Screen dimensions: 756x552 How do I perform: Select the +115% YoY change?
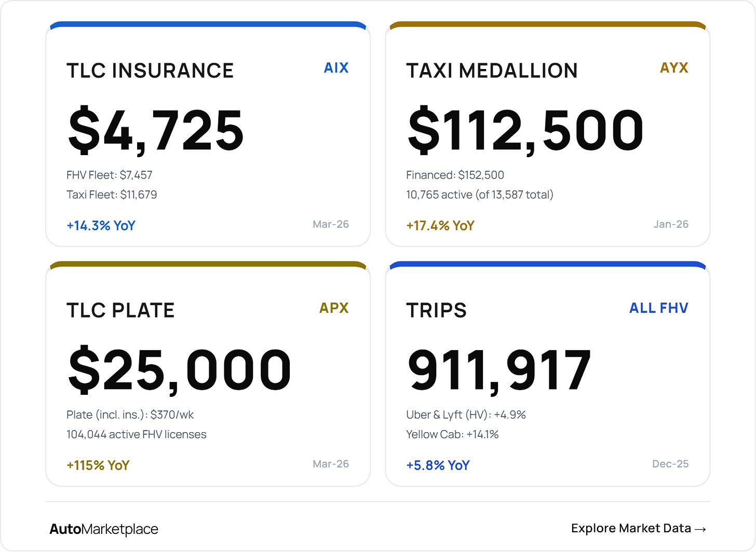click(x=98, y=465)
